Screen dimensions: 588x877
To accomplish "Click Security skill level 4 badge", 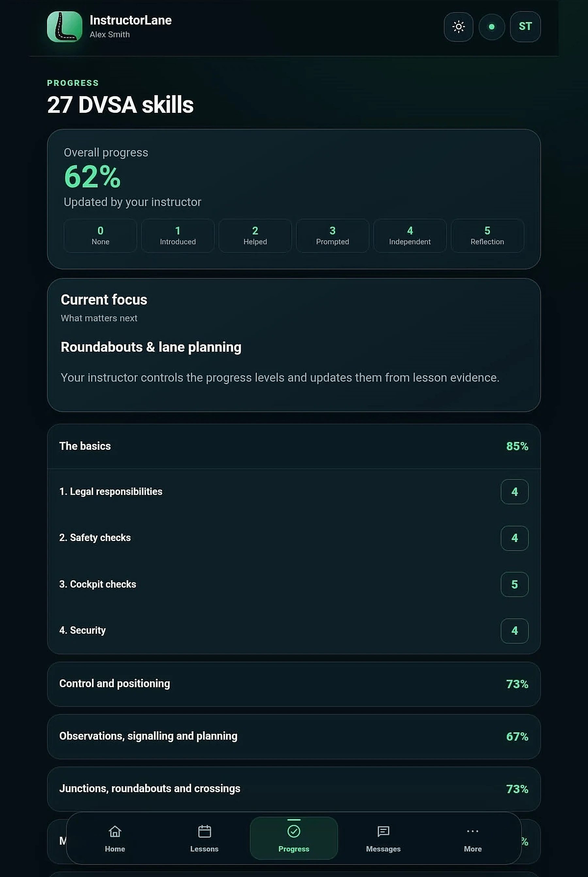I will pos(514,631).
